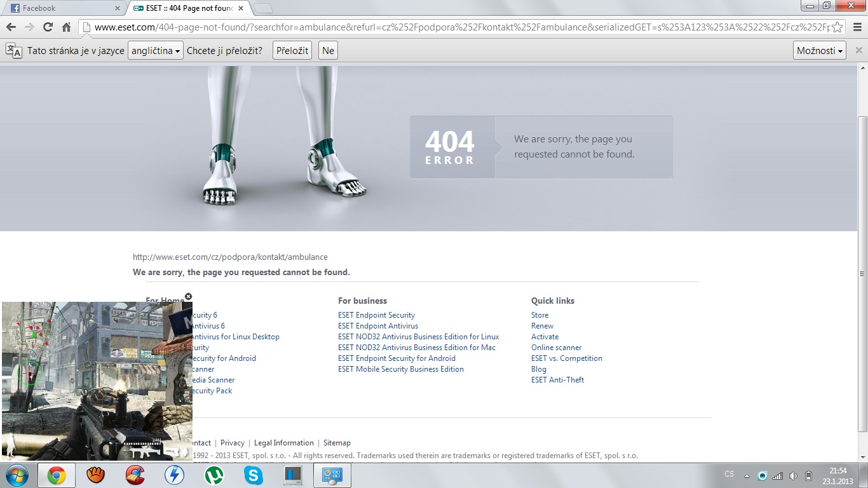
Task: Visit the Blog quick link
Action: pyautogui.click(x=539, y=369)
